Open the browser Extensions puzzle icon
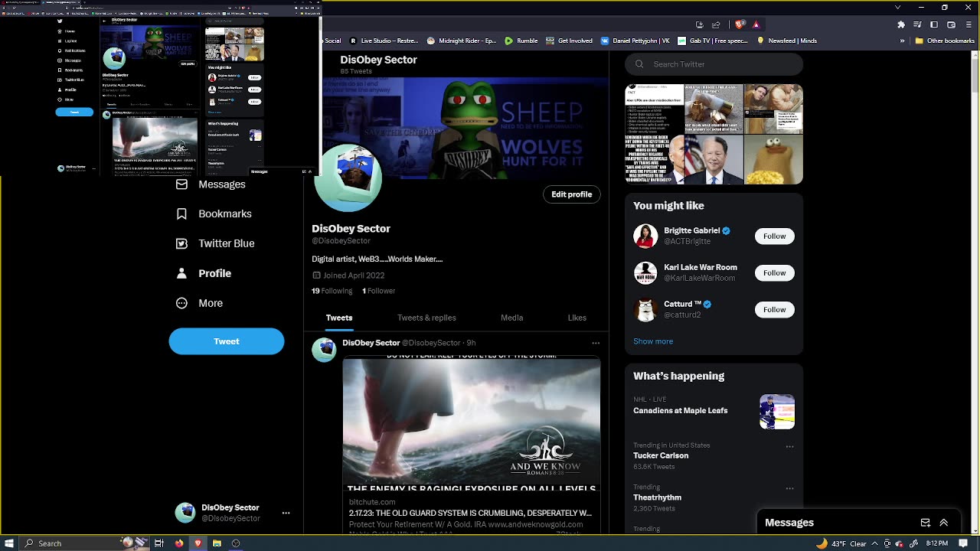This screenshot has width=980, height=551. pyautogui.click(x=900, y=24)
